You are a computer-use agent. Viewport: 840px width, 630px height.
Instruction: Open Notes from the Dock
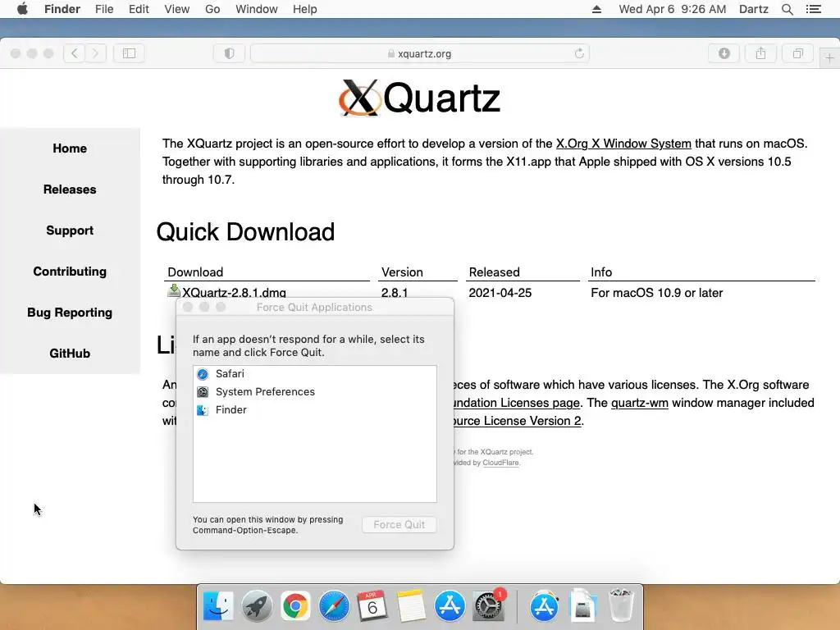click(x=411, y=606)
